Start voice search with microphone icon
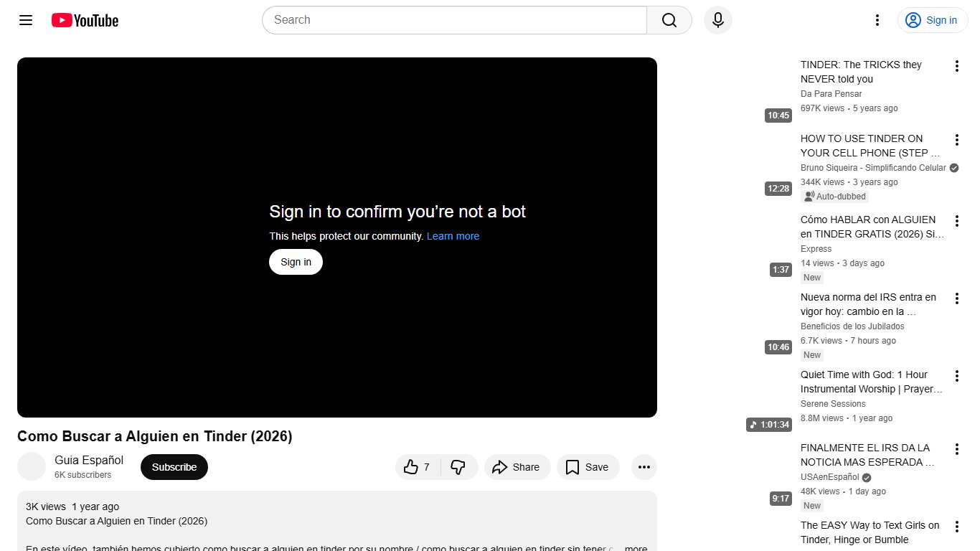 coord(717,20)
